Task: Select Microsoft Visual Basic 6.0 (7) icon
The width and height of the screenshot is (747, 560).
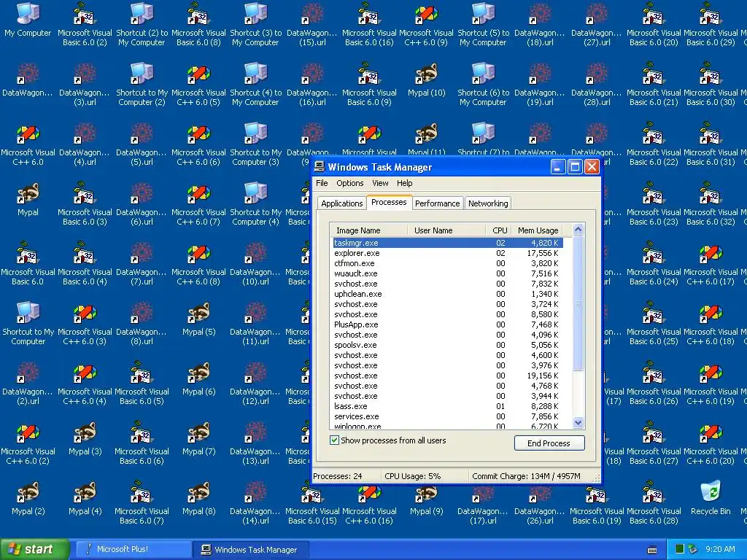Action: [x=142, y=502]
